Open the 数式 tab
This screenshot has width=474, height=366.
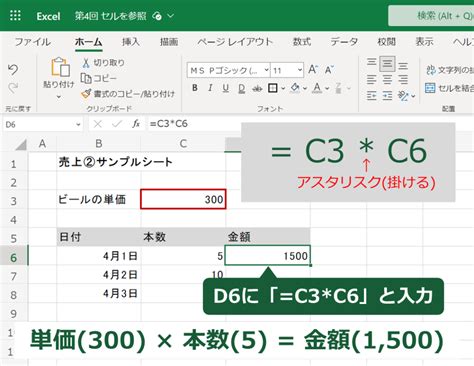[302, 42]
